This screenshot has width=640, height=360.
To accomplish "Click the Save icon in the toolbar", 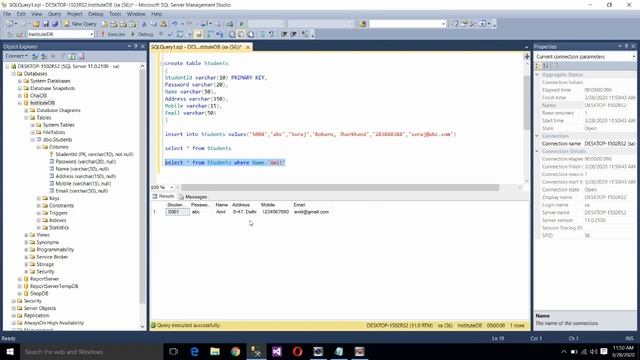I will (46, 24).
